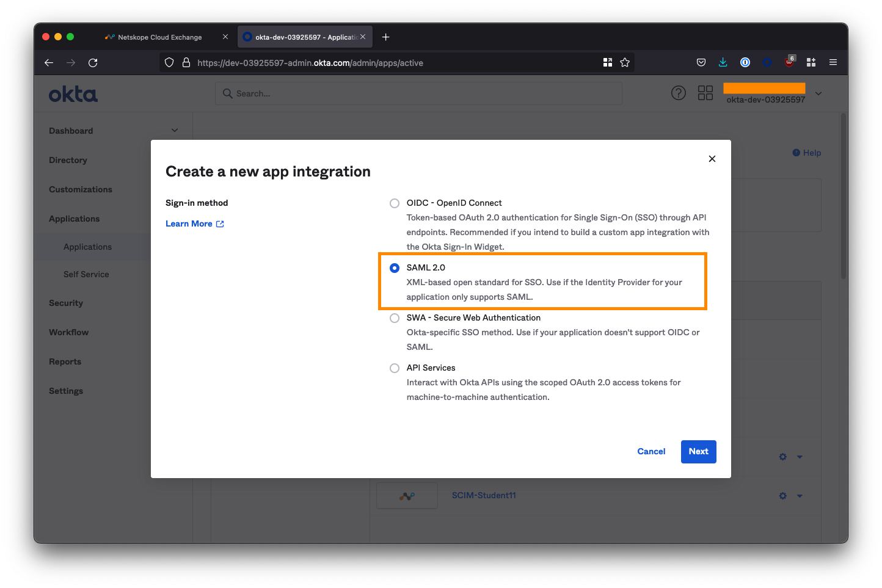Screen dimensions: 882x588
Task: Click the Next button
Action: (698, 452)
